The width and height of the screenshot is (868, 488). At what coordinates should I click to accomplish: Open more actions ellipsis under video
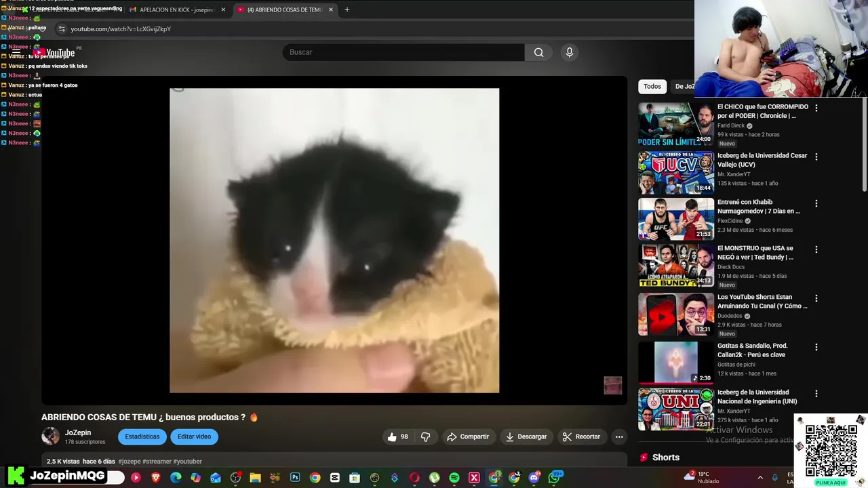tap(619, 436)
